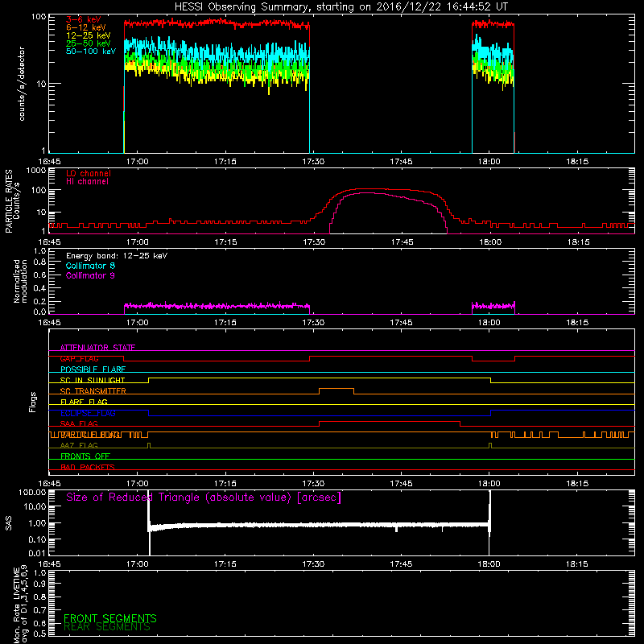The width and height of the screenshot is (644, 644).
Task: Select the 50-100 keV legend entry
Action: click(x=91, y=52)
